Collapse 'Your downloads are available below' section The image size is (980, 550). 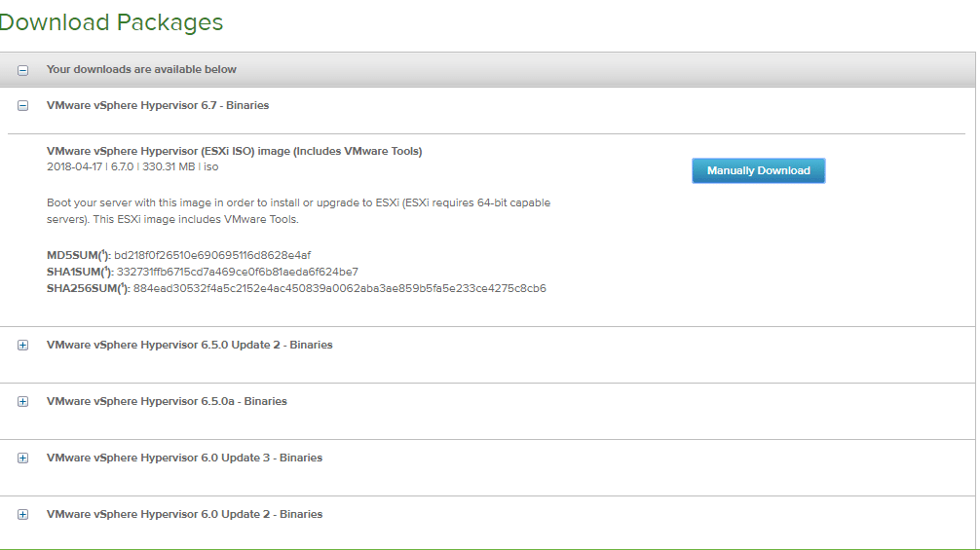tap(22, 70)
